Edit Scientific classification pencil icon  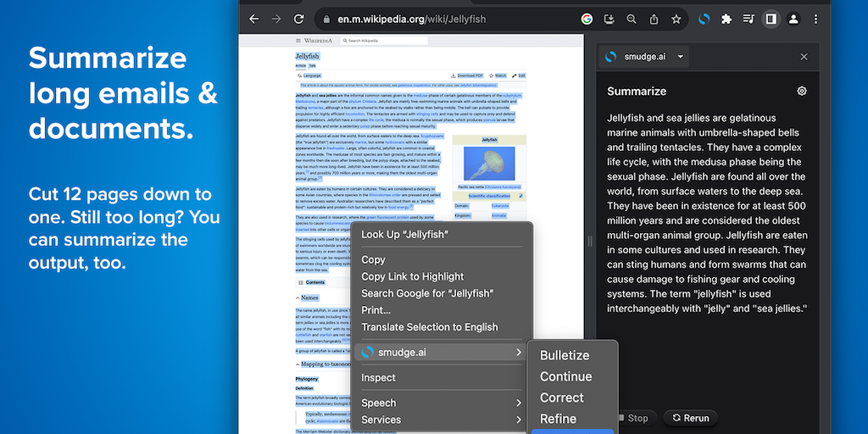point(521,196)
